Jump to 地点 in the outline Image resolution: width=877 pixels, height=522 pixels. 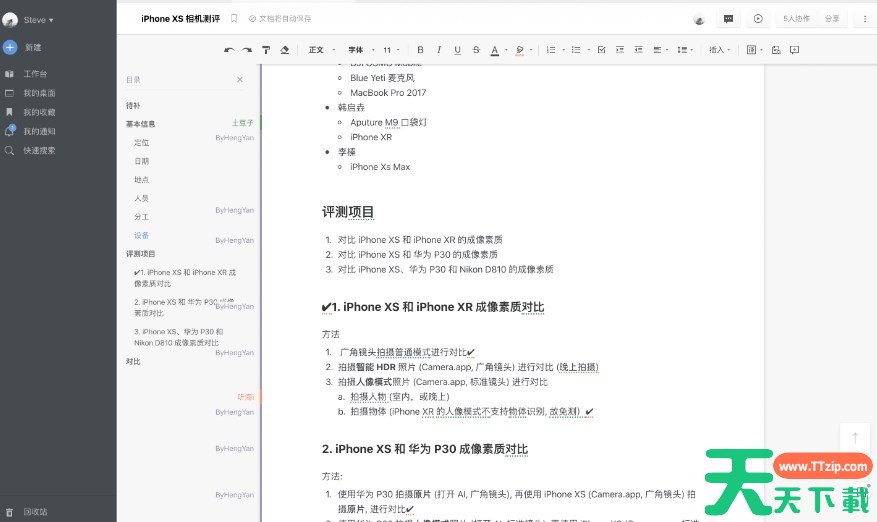coord(142,180)
